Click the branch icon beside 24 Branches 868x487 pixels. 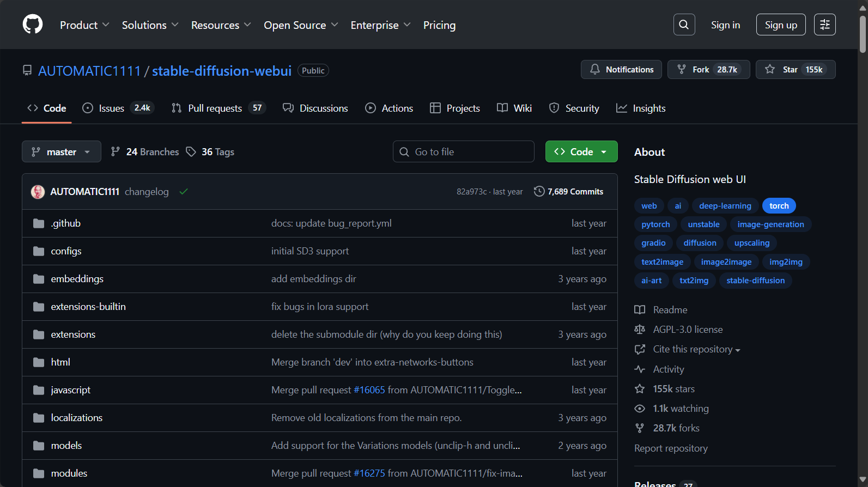pos(115,152)
